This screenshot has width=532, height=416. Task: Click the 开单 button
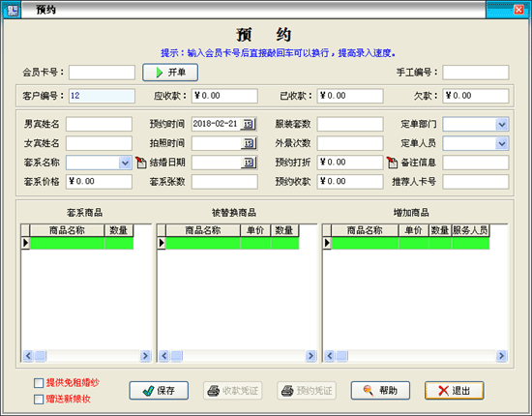pos(170,73)
